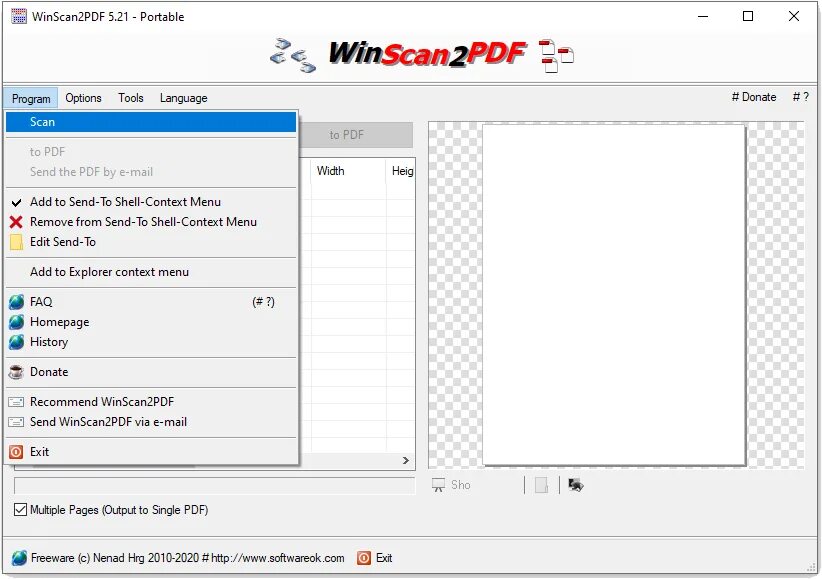
Task: Click the yellow Edit Send-To folder icon
Action: tap(16, 242)
